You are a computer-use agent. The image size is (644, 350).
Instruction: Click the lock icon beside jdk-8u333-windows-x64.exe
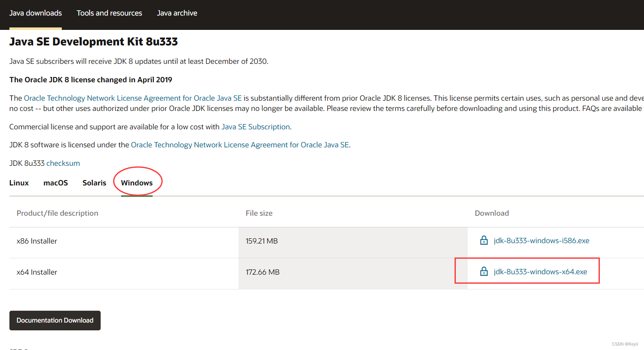484,271
